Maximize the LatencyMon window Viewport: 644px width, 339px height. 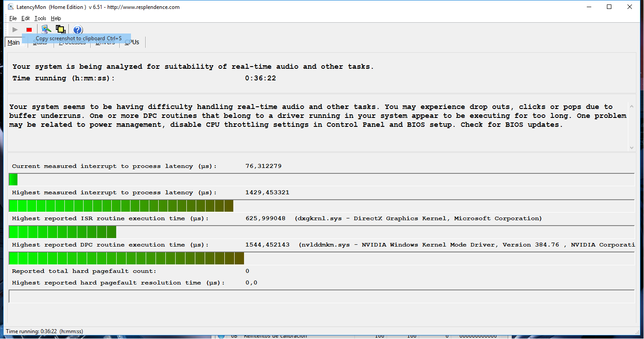[609, 7]
